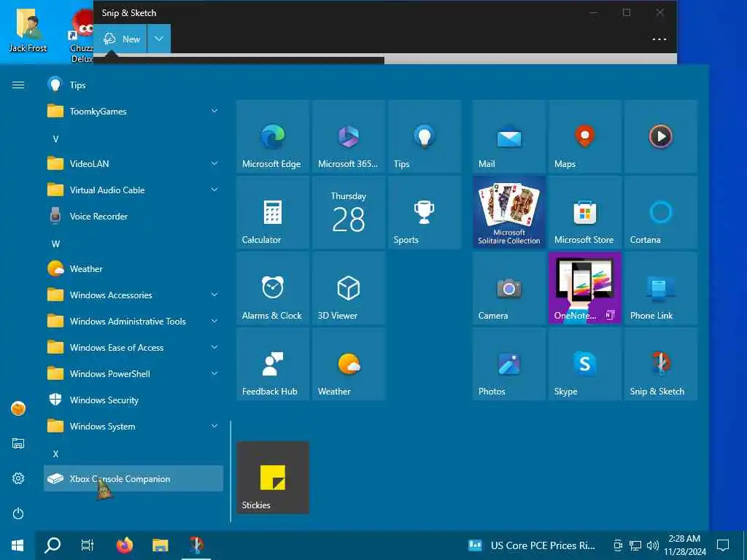Expand the Windows Accessories folder
Screen dimensions: 747x560
[133, 295]
